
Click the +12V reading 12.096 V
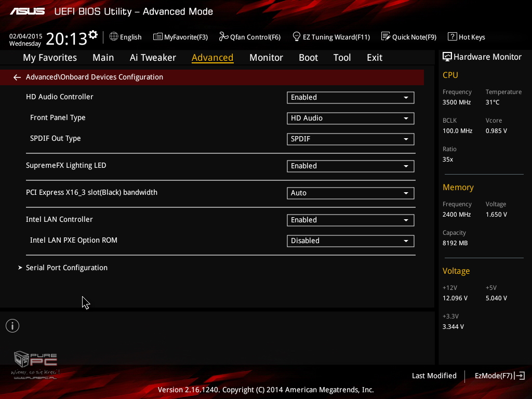coord(455,298)
